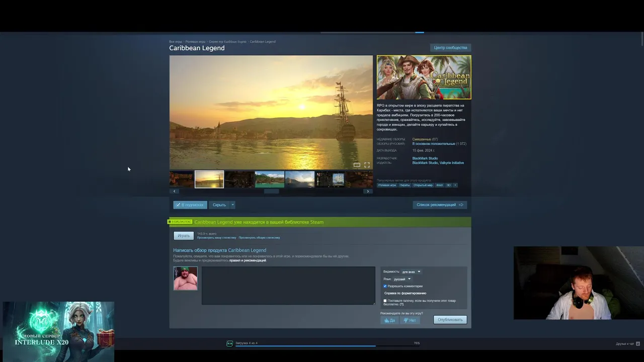Select the Пираты tag
The image size is (644, 362).
coord(405,185)
